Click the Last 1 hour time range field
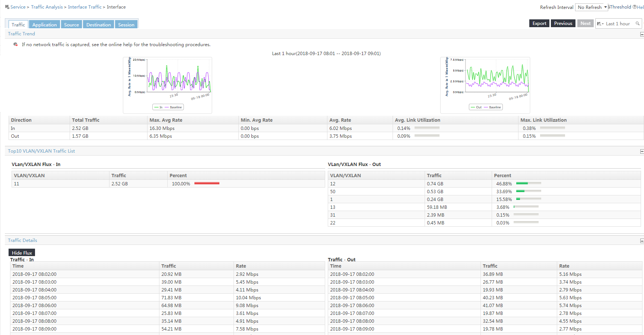The image size is (644, 335). 618,23
